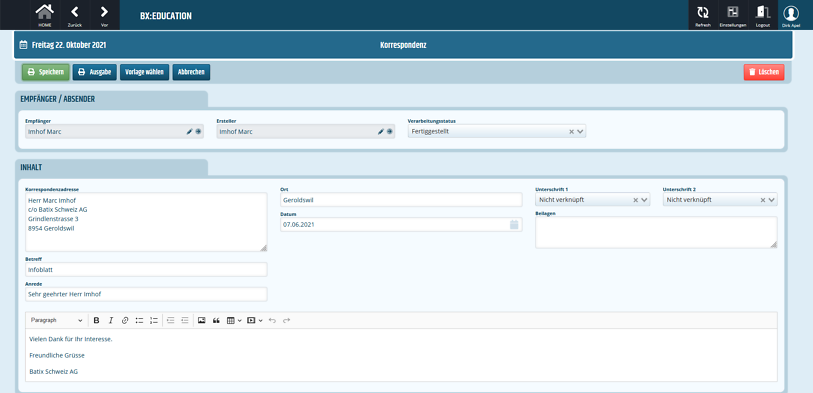Redo the editor change
Screen dimensions: 813x393
tap(287, 320)
